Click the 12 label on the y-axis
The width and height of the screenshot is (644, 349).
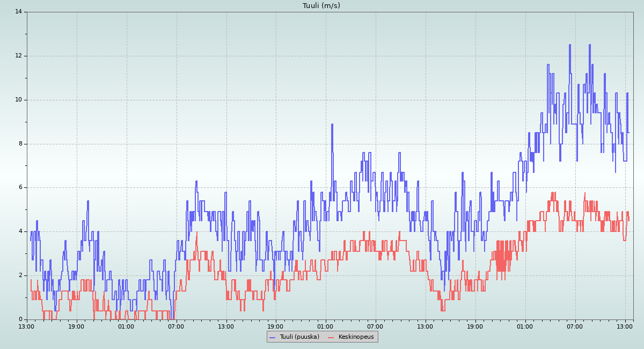point(18,56)
